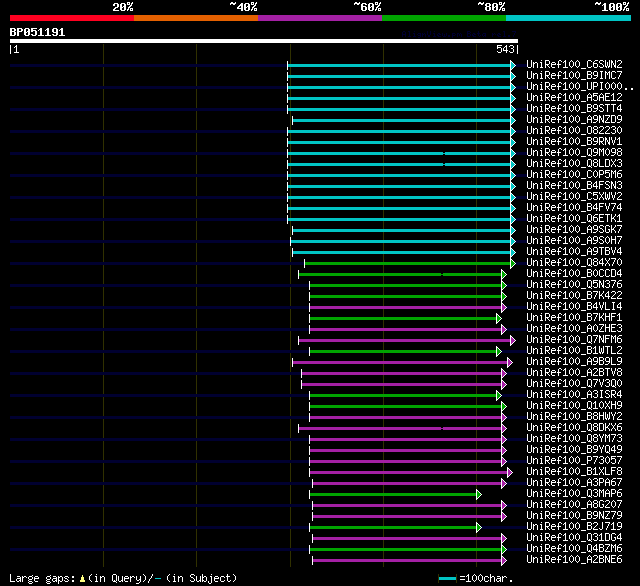
Task: Select the UniRef100_B9YQ49 label
Action: (x=574, y=450)
